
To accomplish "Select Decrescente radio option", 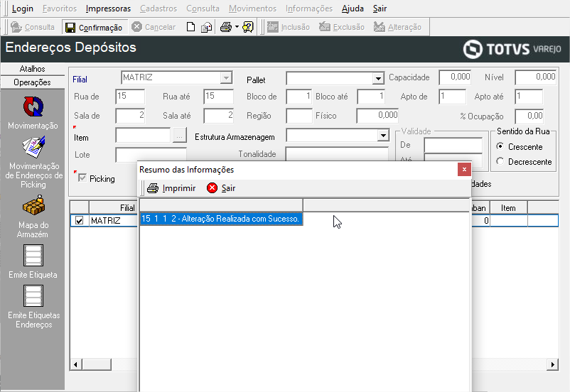I will point(500,161).
